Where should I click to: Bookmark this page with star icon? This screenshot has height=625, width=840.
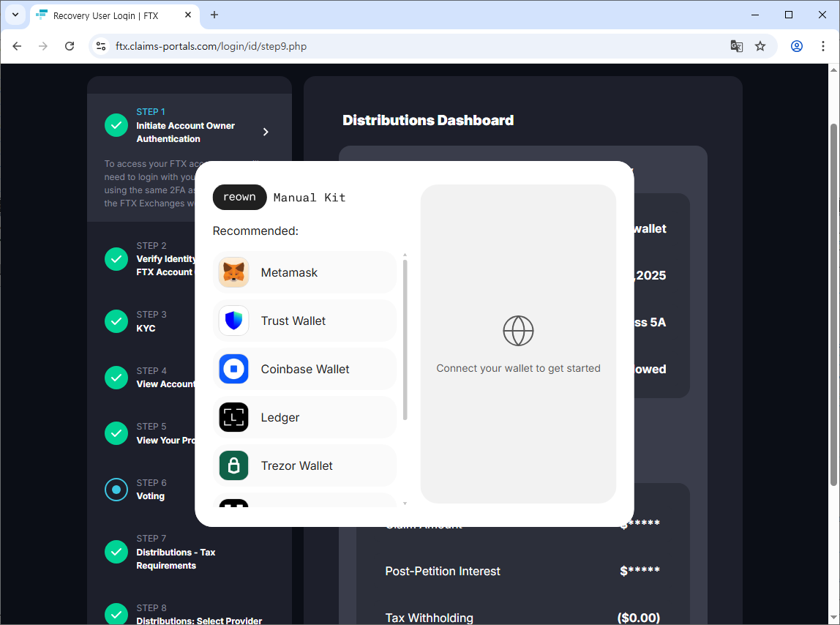[x=760, y=46]
